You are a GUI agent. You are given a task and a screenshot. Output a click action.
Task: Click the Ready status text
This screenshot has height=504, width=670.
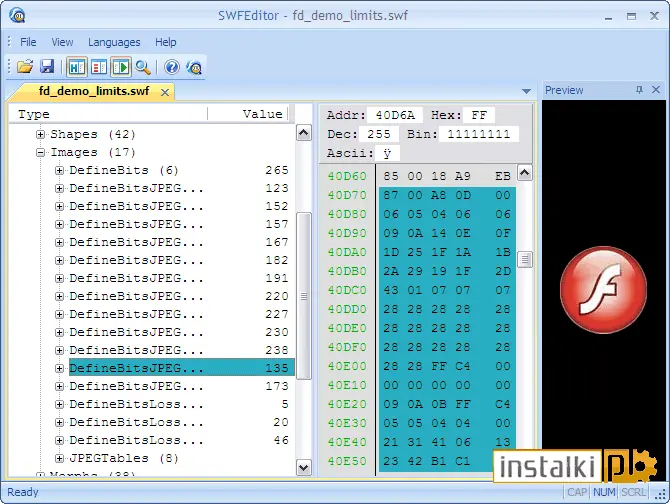pos(23,492)
